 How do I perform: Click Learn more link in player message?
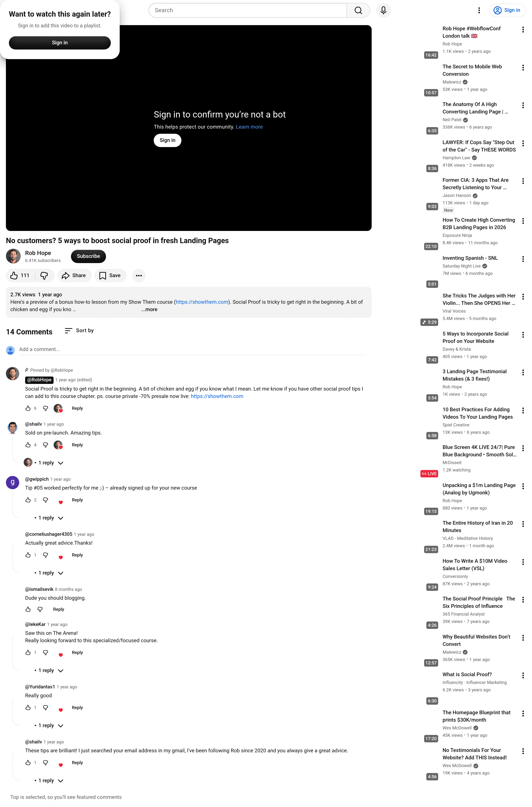(x=249, y=127)
